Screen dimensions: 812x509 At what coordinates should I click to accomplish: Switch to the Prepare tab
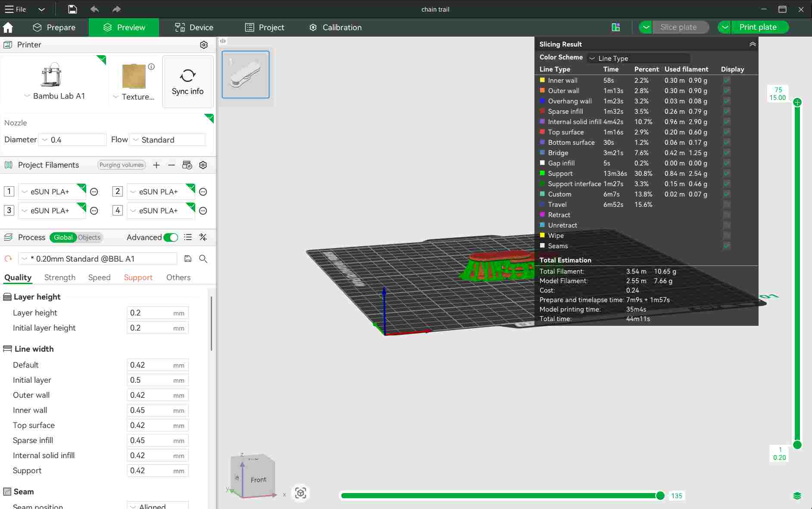(54, 28)
